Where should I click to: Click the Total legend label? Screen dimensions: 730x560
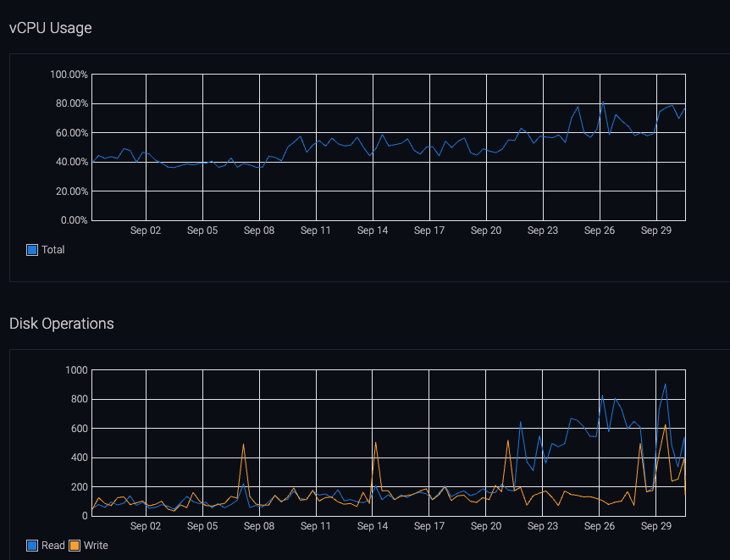coord(53,250)
